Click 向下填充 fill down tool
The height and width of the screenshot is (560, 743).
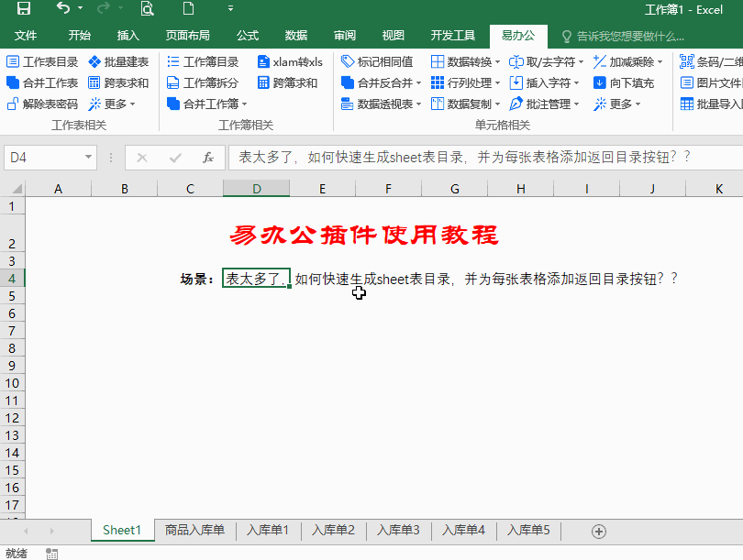pyautogui.click(x=624, y=82)
